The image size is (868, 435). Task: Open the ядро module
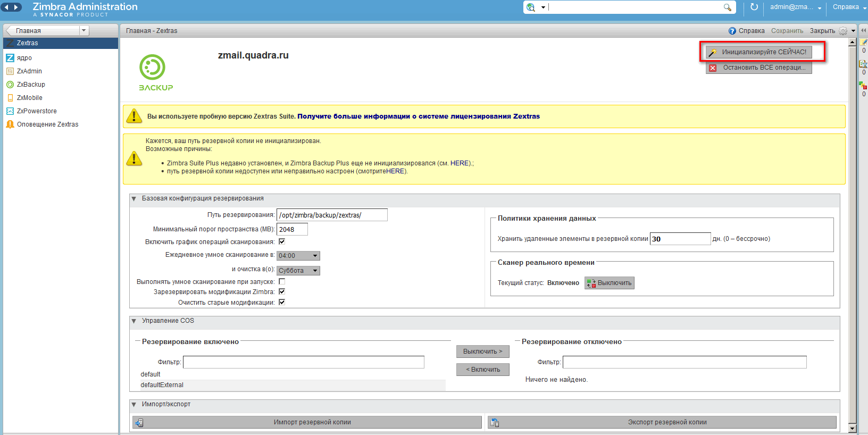click(24, 58)
